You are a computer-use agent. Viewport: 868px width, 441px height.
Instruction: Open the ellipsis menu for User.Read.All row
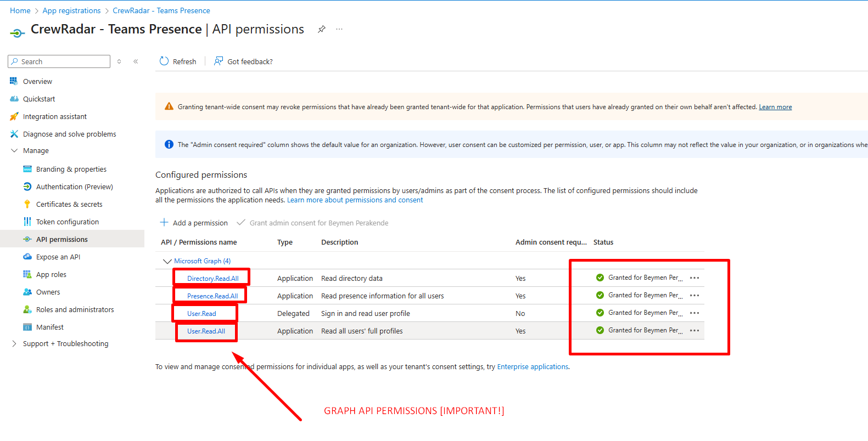(x=695, y=330)
